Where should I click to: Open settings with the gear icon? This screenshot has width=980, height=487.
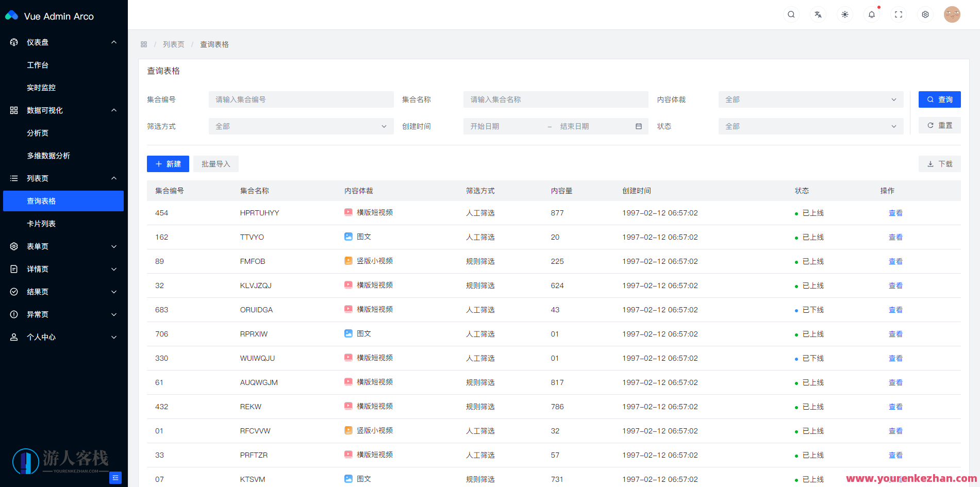[x=925, y=14]
